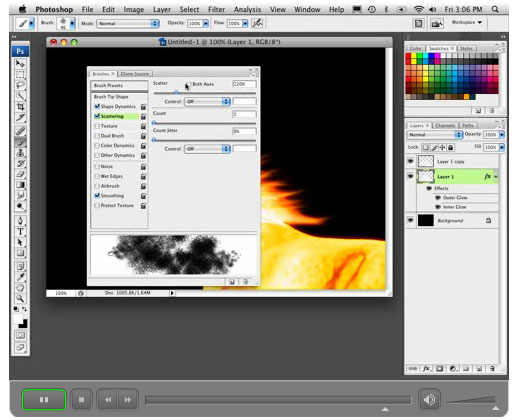The width and height of the screenshot is (524, 420).
Task: Select the Move tool
Action: (x=20, y=63)
